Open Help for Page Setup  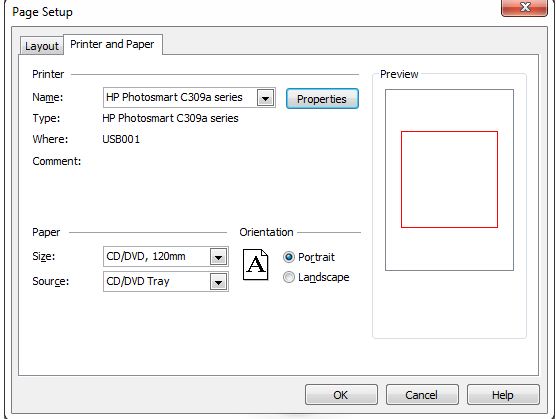[x=503, y=395]
